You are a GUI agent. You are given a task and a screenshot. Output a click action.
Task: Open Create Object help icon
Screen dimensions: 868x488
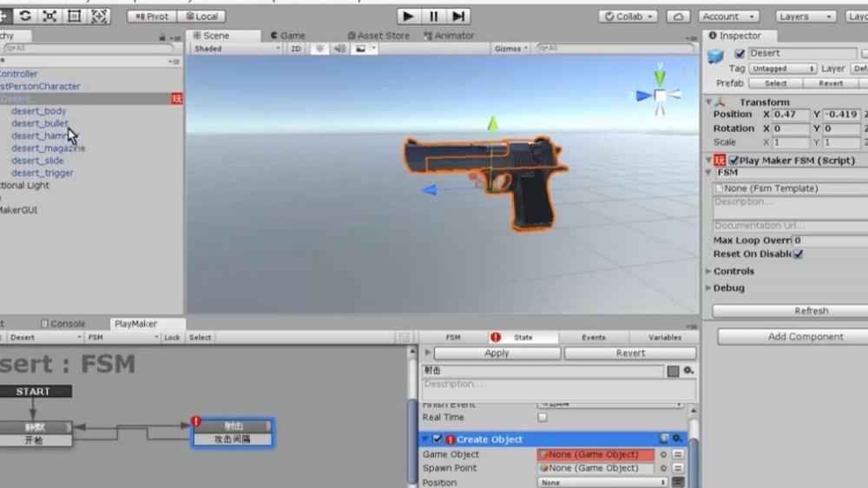coord(664,439)
